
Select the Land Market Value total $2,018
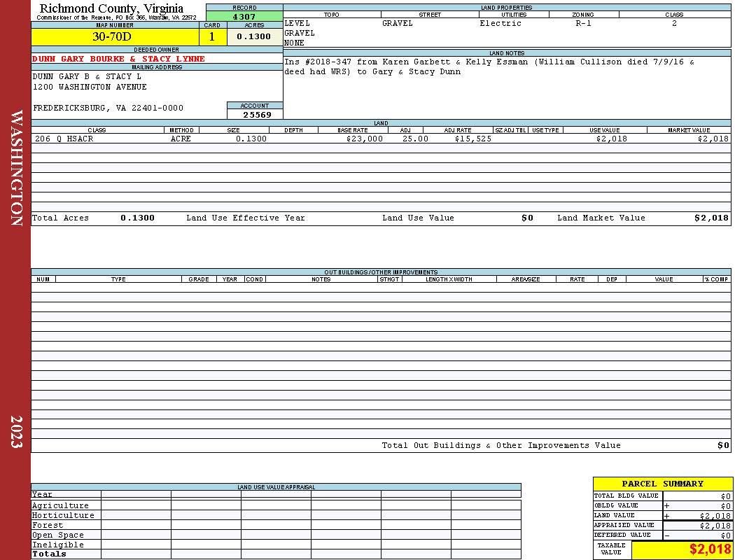tap(712, 218)
